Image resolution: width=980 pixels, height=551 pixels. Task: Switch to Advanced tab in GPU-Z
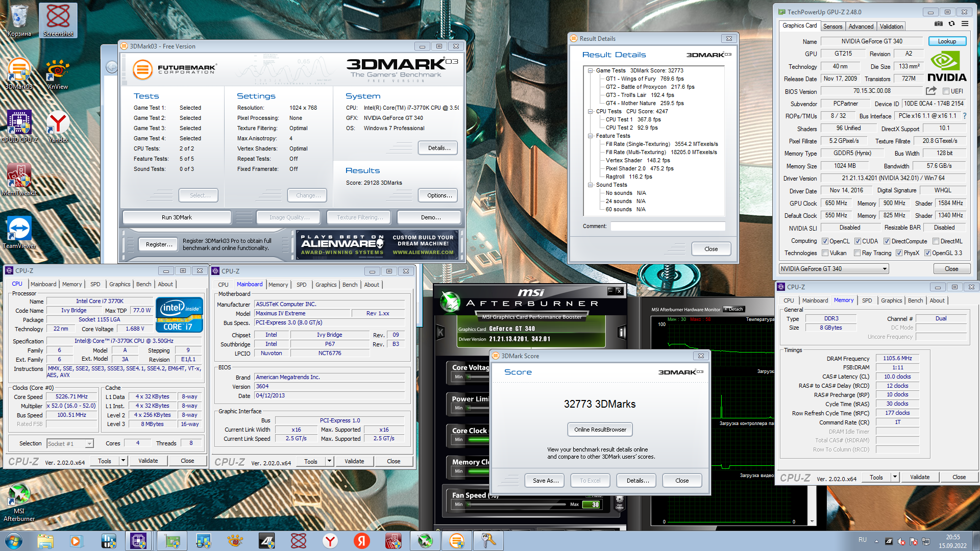point(861,27)
